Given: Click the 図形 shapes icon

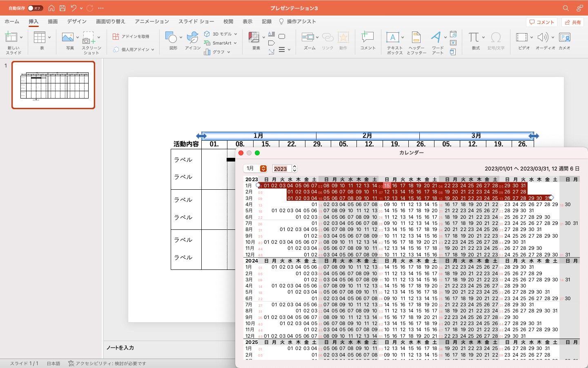Looking at the screenshot, I should coord(171,37).
